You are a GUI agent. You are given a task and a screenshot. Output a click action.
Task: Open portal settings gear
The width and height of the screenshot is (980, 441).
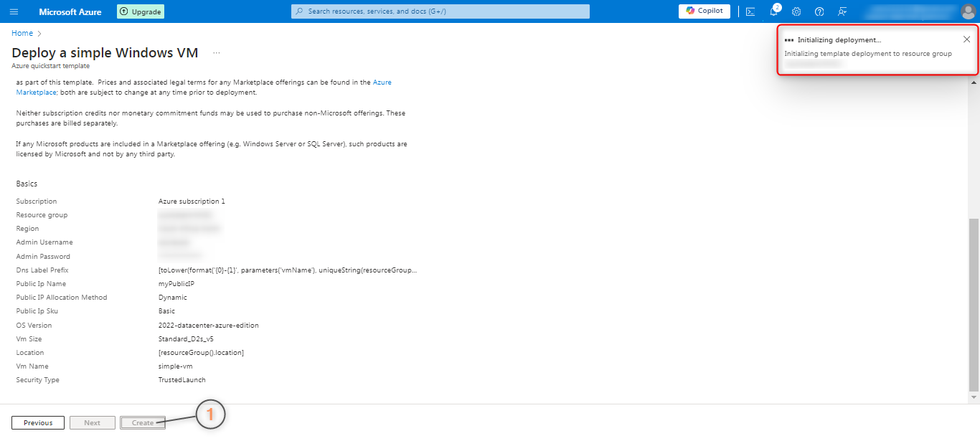click(796, 11)
